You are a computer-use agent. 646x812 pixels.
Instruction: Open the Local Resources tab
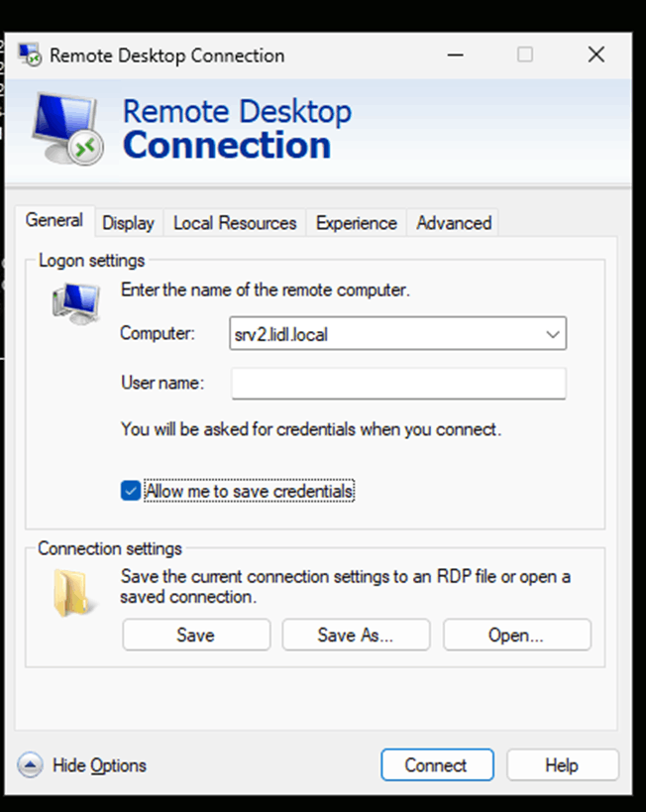click(x=235, y=223)
